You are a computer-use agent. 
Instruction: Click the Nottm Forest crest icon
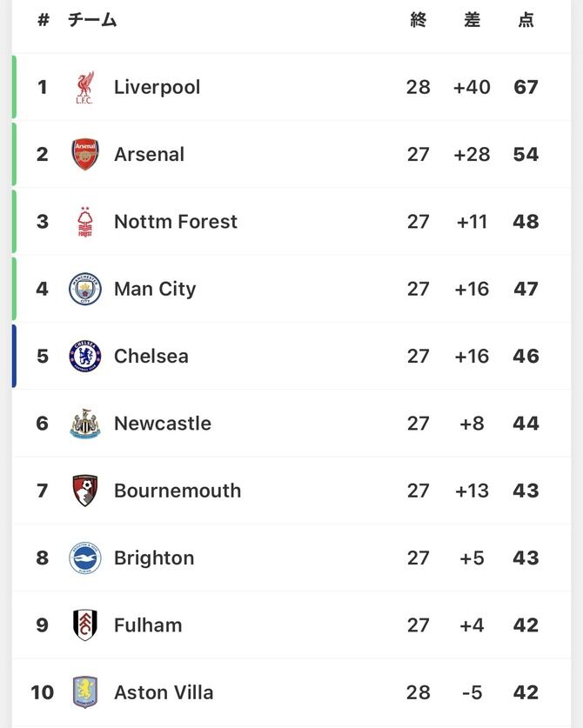point(85,222)
